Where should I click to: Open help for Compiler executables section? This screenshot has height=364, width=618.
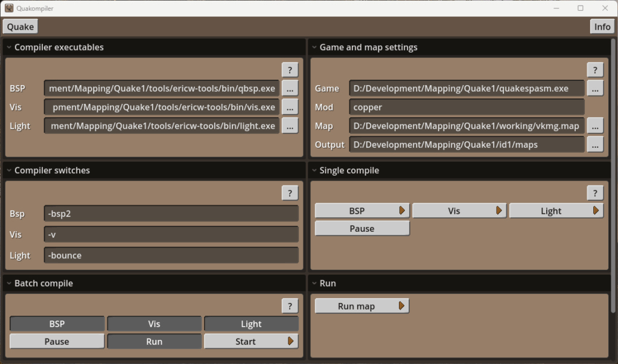click(x=290, y=70)
